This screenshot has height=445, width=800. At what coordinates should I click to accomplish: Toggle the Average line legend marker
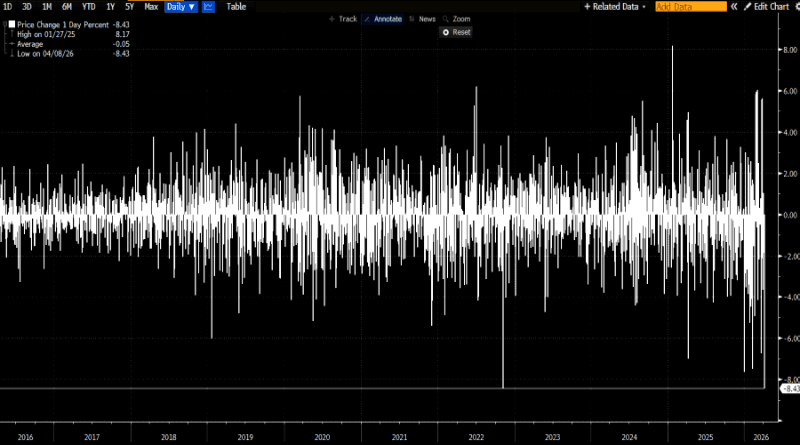[11, 43]
